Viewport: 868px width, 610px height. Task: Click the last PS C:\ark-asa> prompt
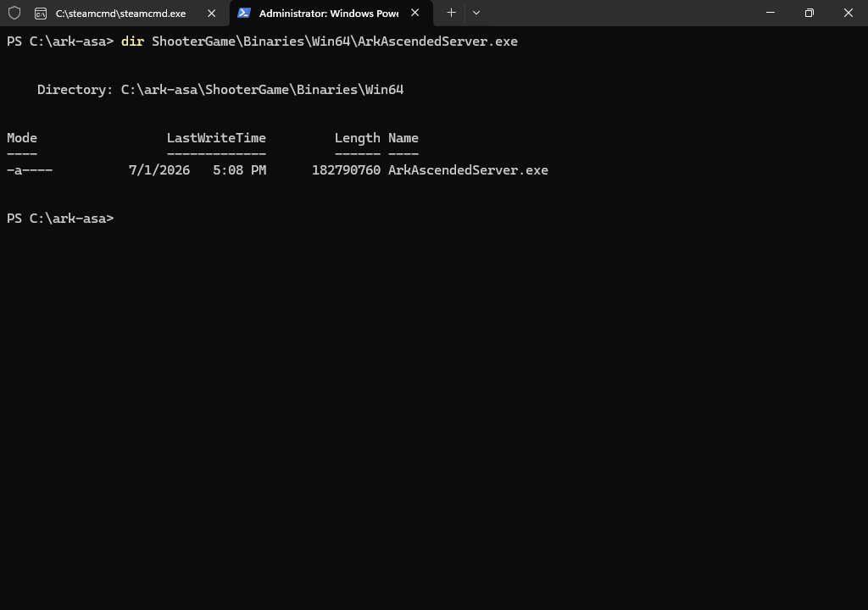60,219
